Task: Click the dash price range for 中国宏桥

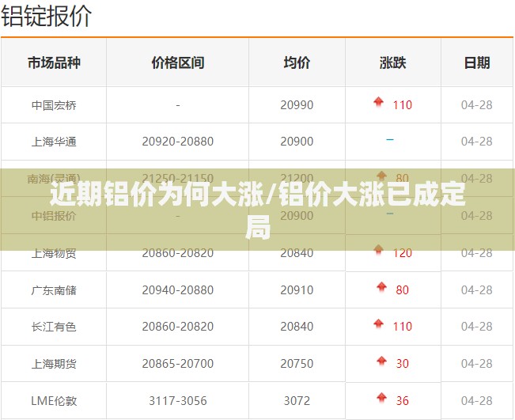Action: (178, 105)
